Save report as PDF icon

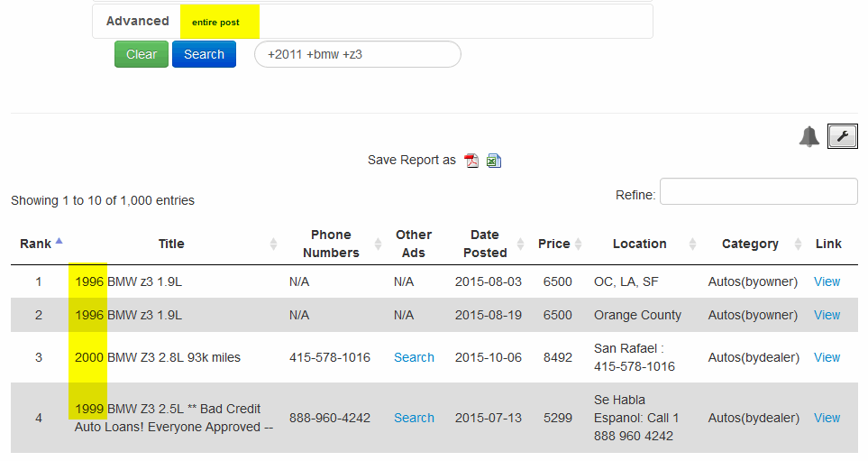click(x=471, y=161)
